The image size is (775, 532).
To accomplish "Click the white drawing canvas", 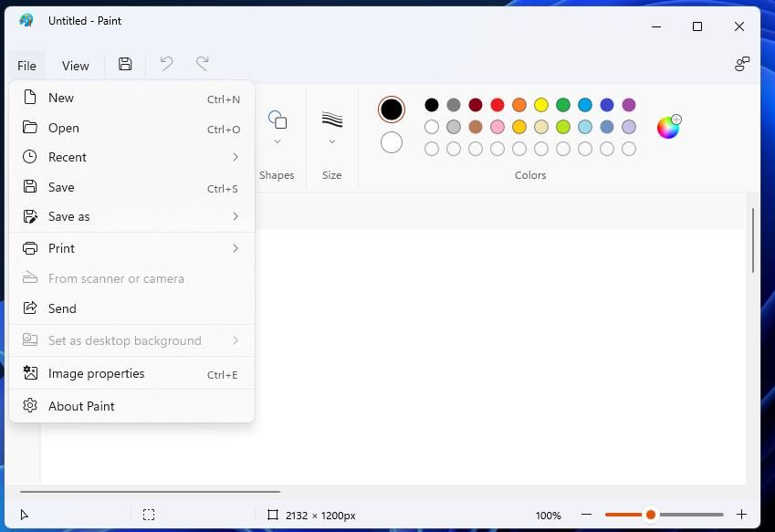I will (499, 356).
